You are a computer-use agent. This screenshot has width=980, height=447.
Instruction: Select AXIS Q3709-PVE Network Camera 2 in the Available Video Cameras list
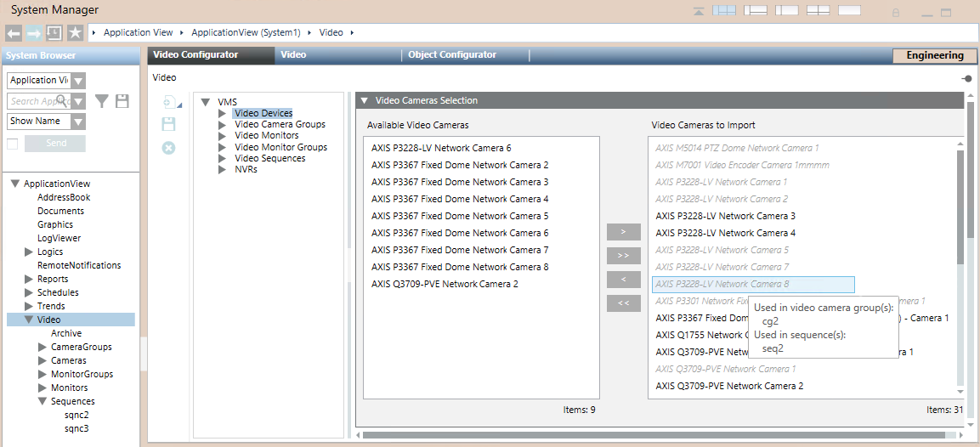coord(445,284)
